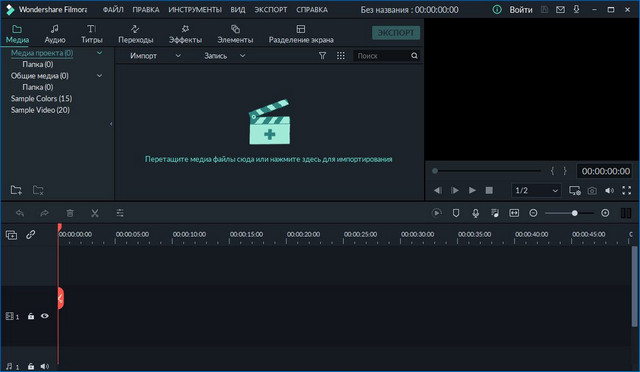The height and width of the screenshot is (372, 640).
Task: Collapse the Медиа проекта tree section
Action: click(x=99, y=53)
